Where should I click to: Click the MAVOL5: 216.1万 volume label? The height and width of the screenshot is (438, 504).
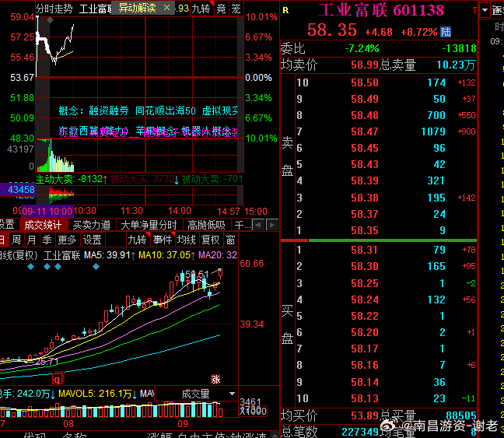coord(98,394)
